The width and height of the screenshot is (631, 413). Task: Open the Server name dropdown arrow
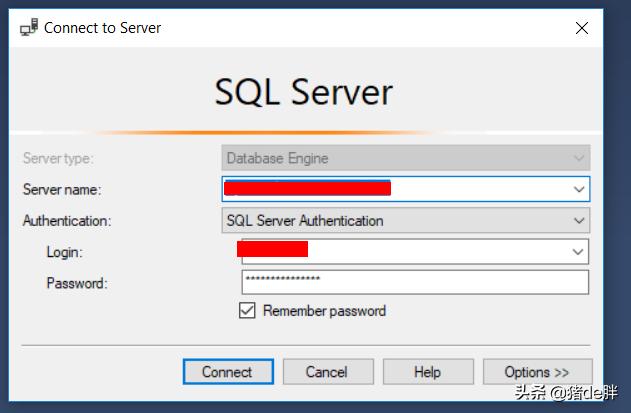579,189
